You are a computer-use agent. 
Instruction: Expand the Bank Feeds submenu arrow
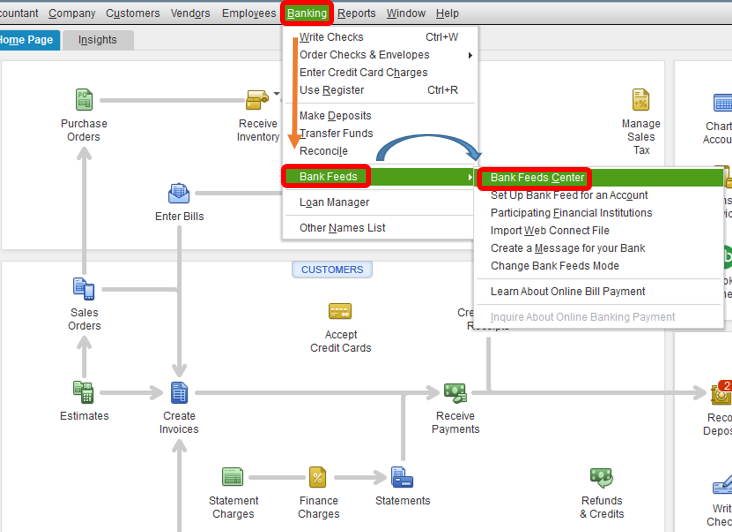(470, 177)
